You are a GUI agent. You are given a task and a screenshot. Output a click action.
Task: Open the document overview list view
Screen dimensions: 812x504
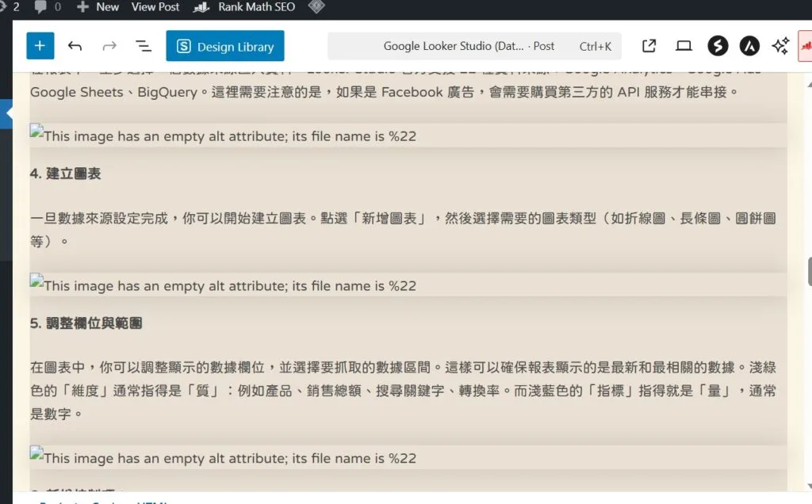coord(144,46)
